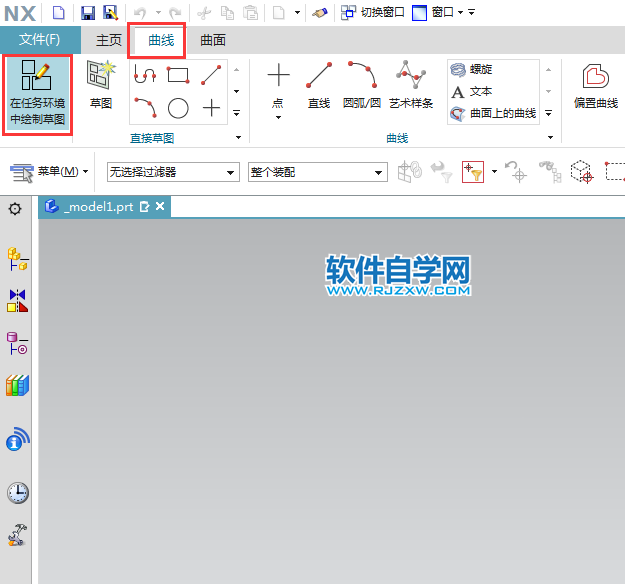The image size is (625, 584).
Task: Click the reset filters funnel icon
Action: pyautogui.click(x=442, y=172)
